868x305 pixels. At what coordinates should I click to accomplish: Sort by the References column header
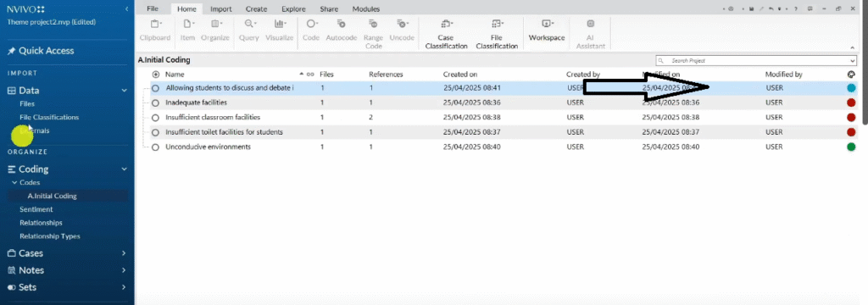tap(386, 75)
